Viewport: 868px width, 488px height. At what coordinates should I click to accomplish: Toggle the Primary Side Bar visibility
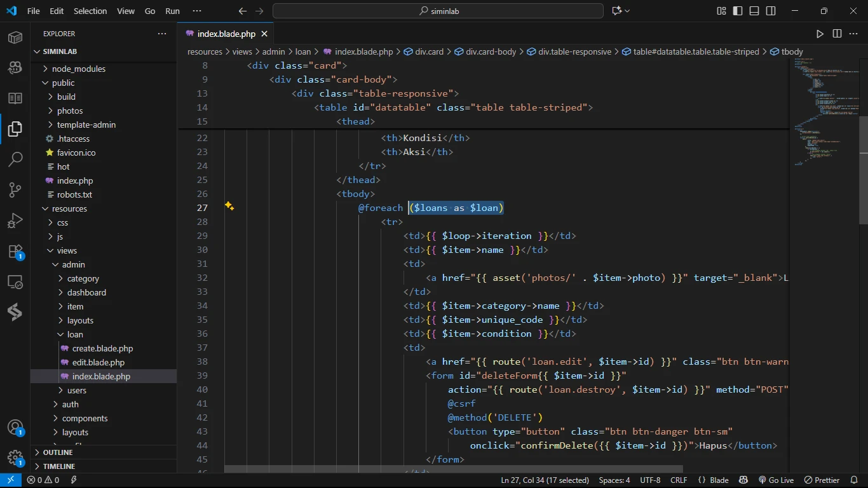[738, 11]
